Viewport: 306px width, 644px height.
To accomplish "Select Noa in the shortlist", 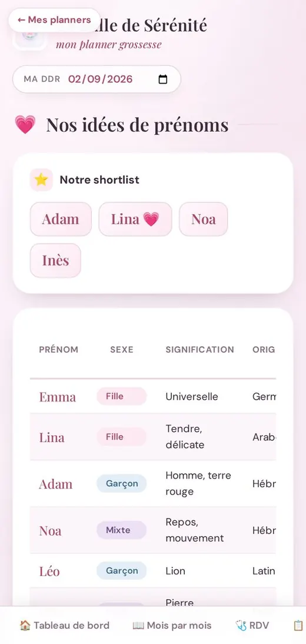I will tap(204, 219).
